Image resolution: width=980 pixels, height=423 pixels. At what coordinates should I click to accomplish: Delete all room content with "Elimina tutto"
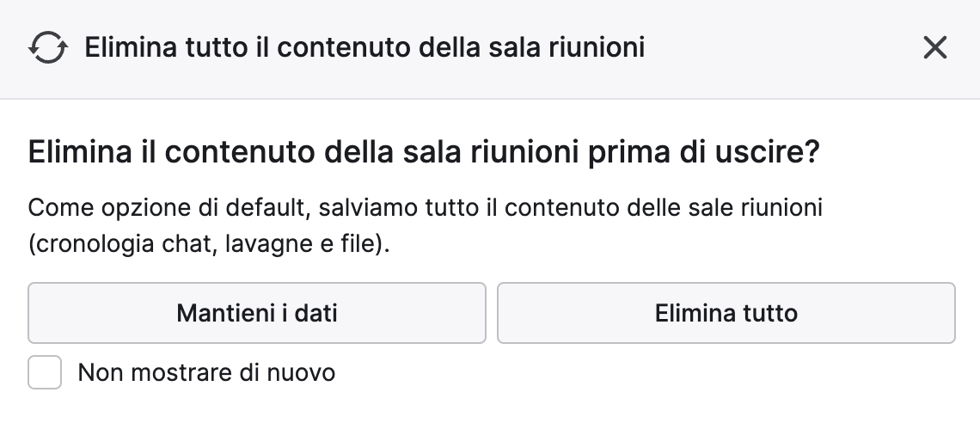[726, 313]
